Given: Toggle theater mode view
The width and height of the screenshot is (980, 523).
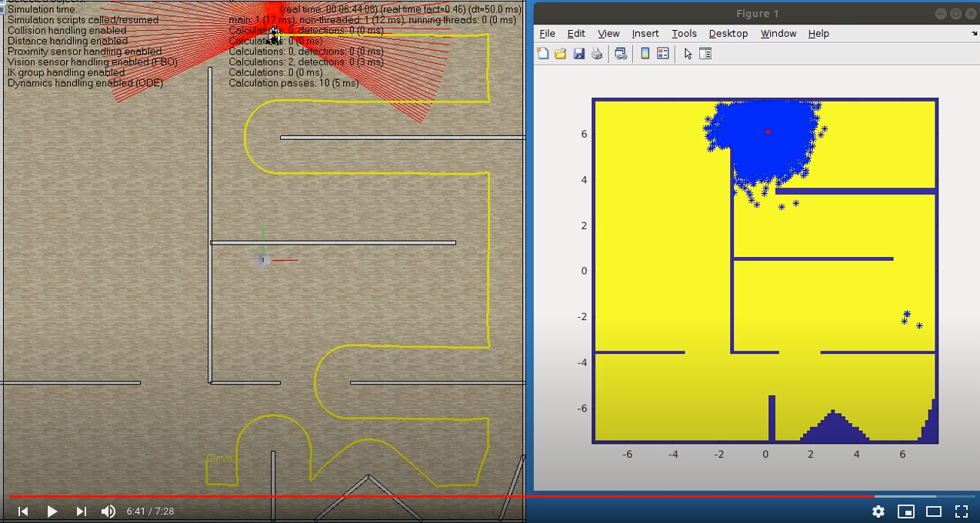Looking at the screenshot, I should click(934, 511).
